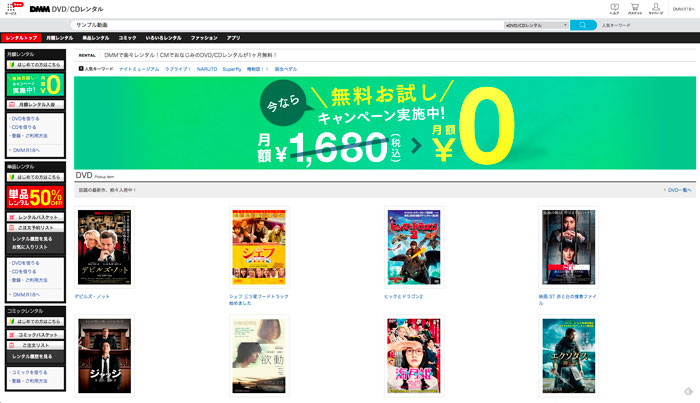Screen dimensions: 700x403
Task: Click DVDを借りる in 単品レンタル sidebar section
Action: (25, 263)
